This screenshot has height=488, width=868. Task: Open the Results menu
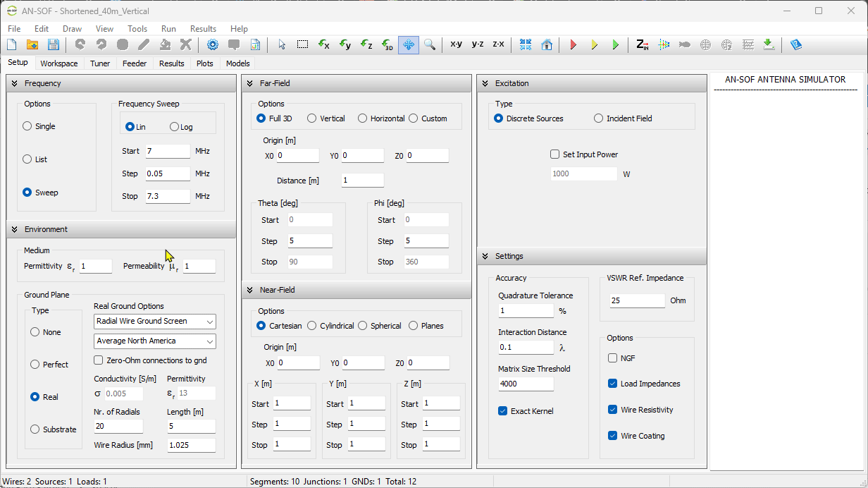tap(203, 29)
